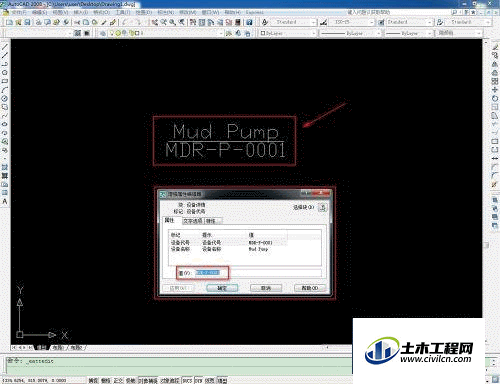500x384 pixels.
Task: Toggle 对象捕捉 object snap in status bar
Action: coord(148,380)
